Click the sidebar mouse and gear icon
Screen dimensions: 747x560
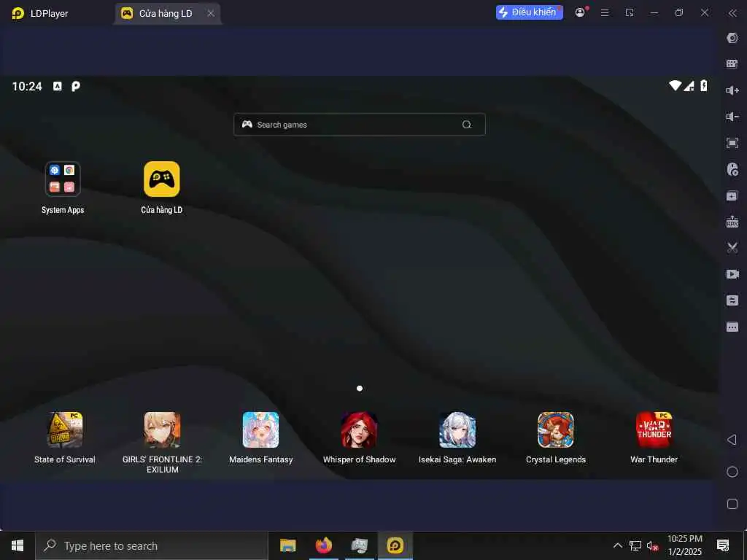(x=732, y=169)
